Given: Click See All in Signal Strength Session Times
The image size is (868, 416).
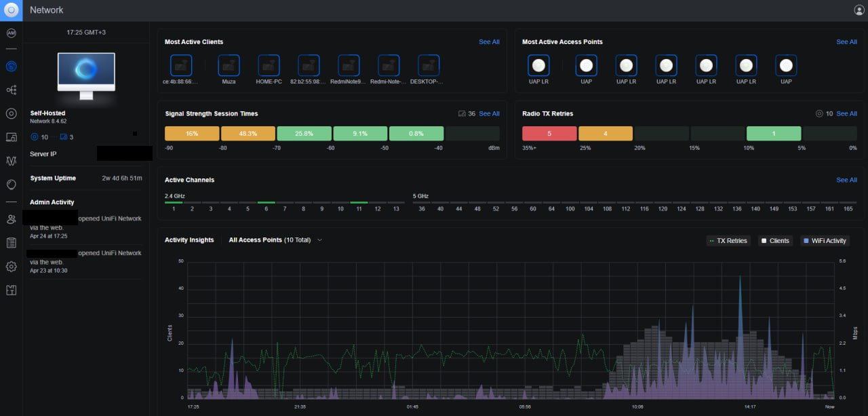Looking at the screenshot, I should [489, 114].
